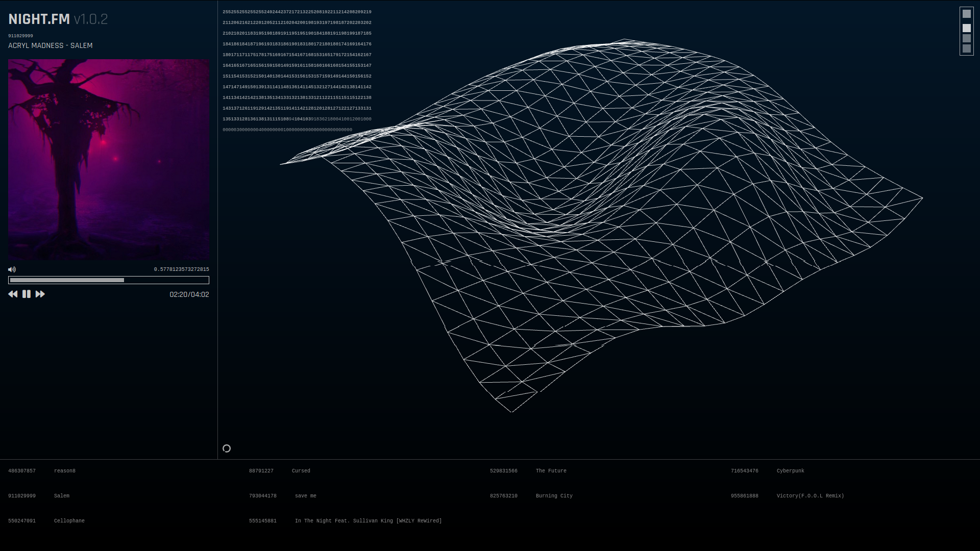Select Burning City track entry

click(554, 496)
